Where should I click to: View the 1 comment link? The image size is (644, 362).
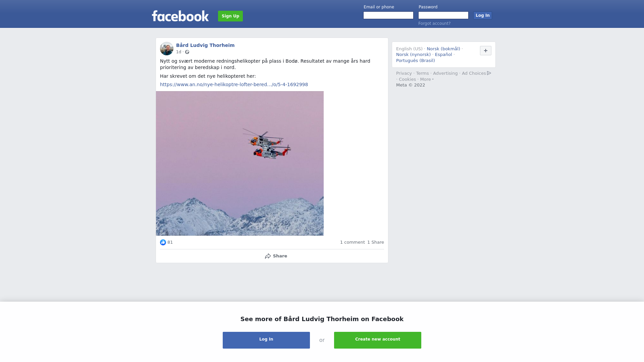[x=352, y=242]
